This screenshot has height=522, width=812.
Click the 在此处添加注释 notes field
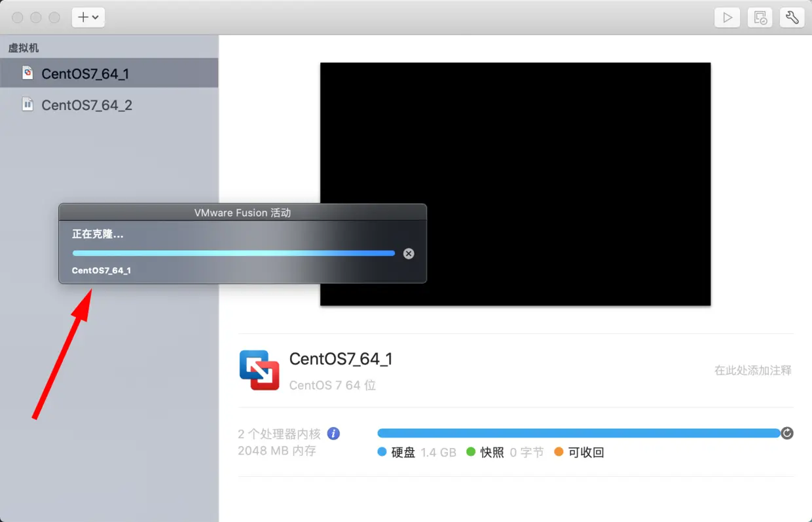coord(753,370)
